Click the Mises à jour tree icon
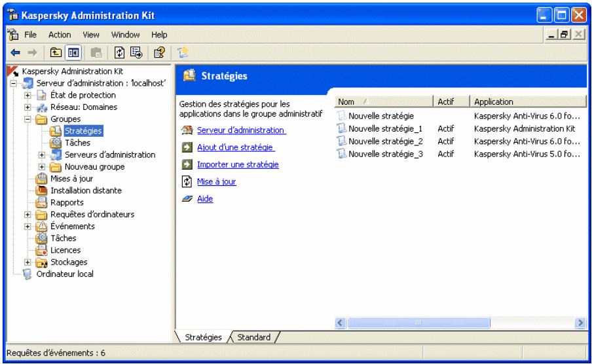592x364 pixels. pyautogui.click(x=41, y=179)
